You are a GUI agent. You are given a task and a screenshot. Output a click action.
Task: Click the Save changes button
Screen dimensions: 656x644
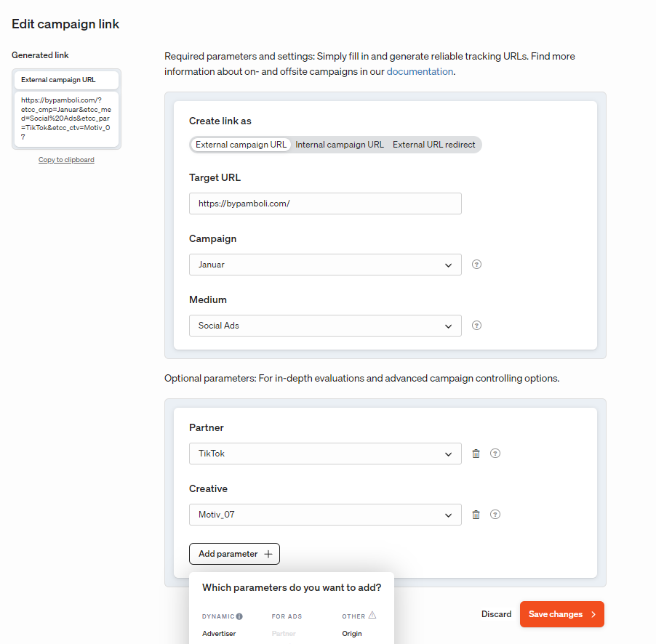click(562, 614)
